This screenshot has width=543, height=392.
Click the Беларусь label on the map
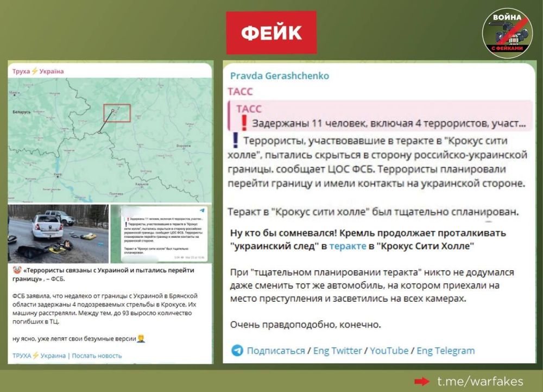pyautogui.click(x=22, y=112)
